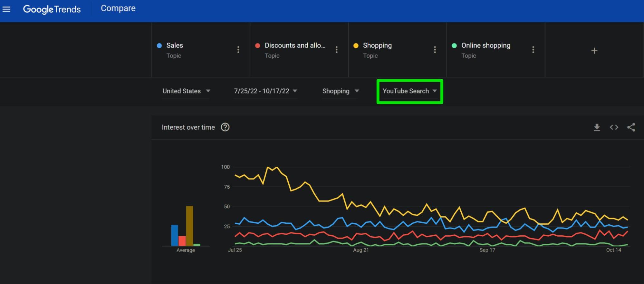Go to Google Trends home logo

tap(52, 9)
